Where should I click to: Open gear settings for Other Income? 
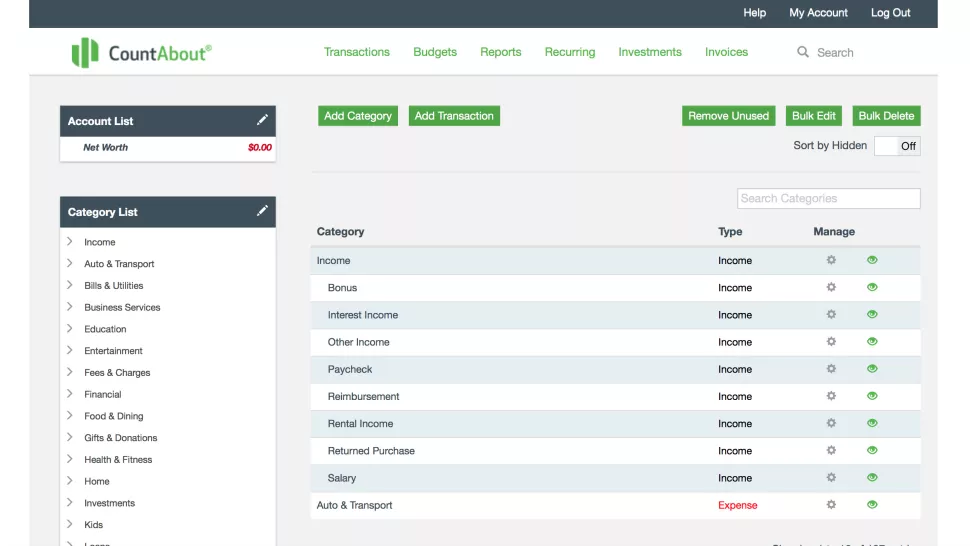[831, 341]
